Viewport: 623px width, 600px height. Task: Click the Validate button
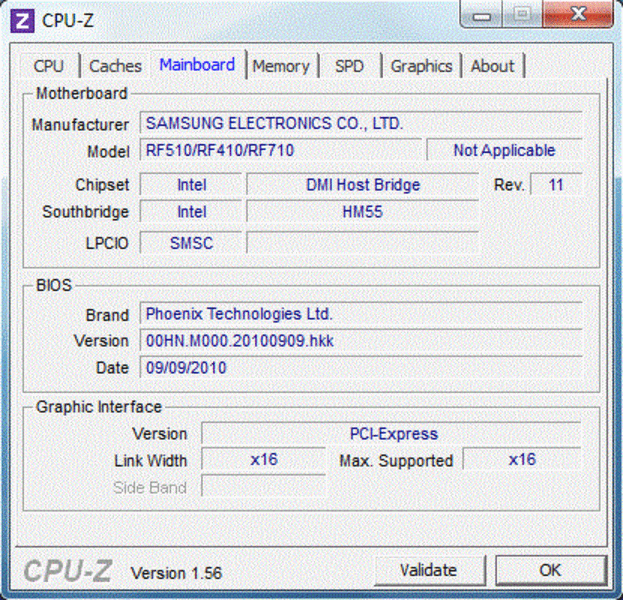[x=429, y=571]
